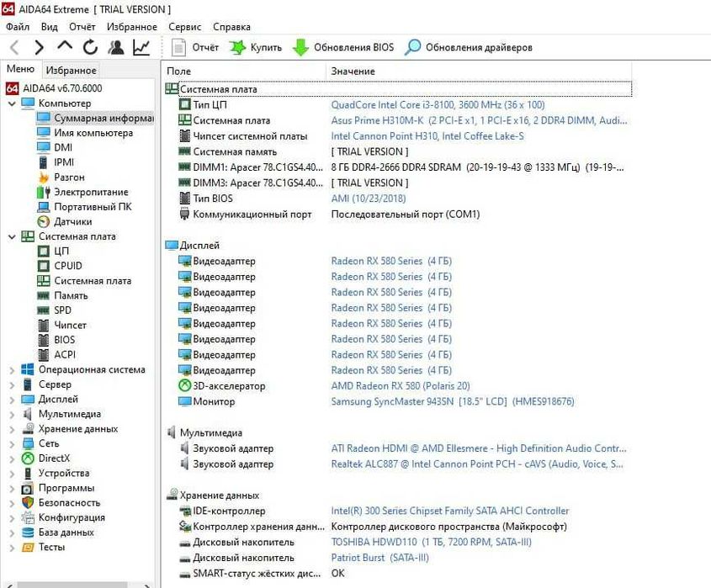The image size is (711, 588).
Task: Select the Patriot Burst (SATA-III) link
Action: (x=379, y=558)
